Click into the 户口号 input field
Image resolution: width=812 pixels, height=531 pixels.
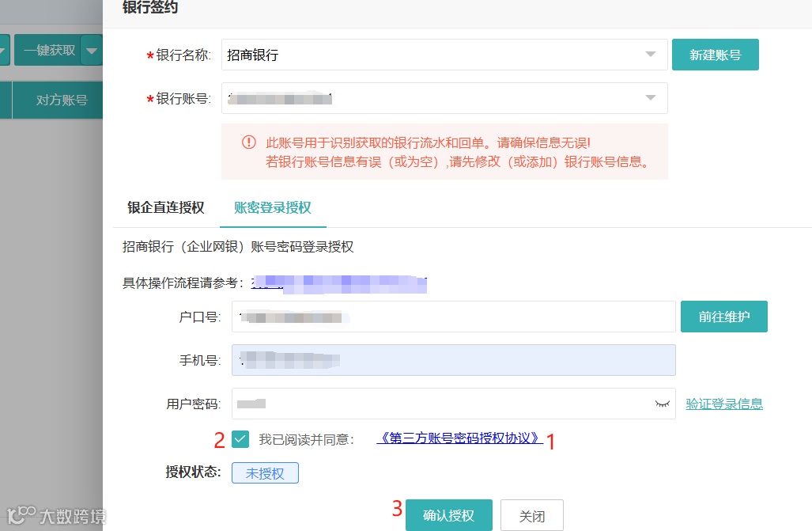454,317
